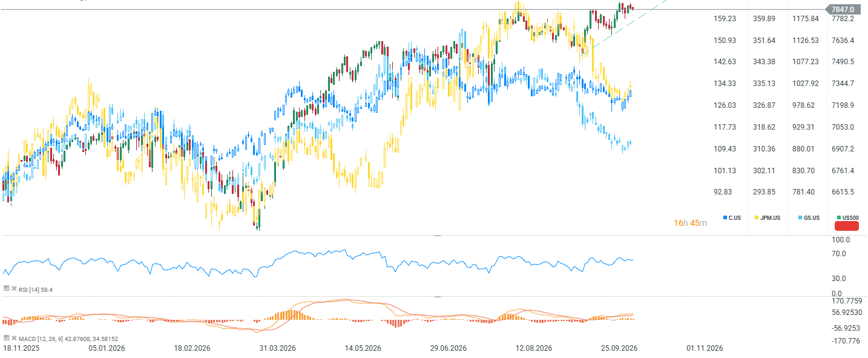Image resolution: width=868 pixels, height=358 pixels.
Task: Remove the RSI indicator with its X icon
Action: pyautogui.click(x=14, y=288)
